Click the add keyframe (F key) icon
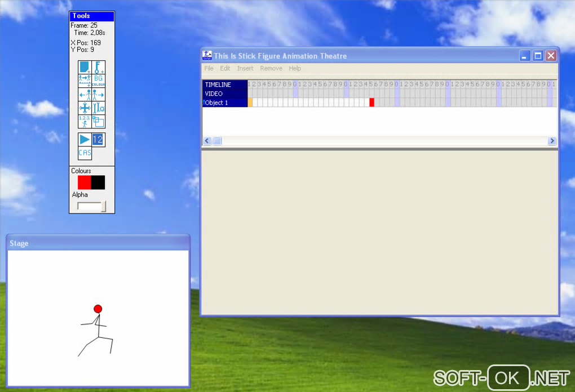Viewport: 575px width, 392px height. (98, 68)
